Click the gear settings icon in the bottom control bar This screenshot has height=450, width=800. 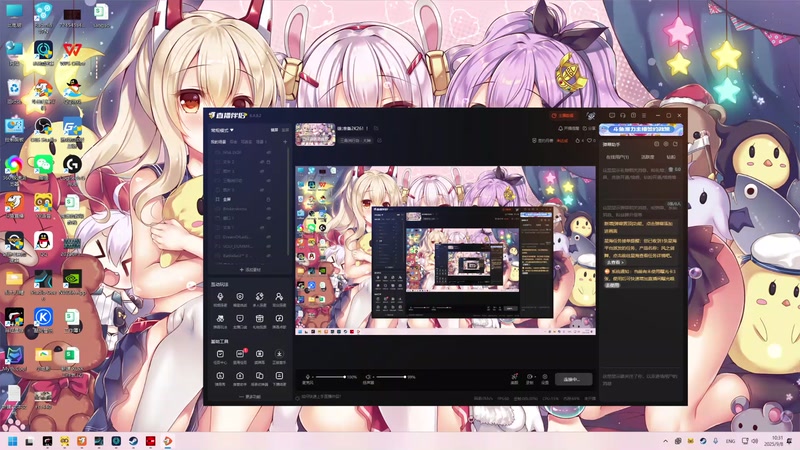[544, 377]
